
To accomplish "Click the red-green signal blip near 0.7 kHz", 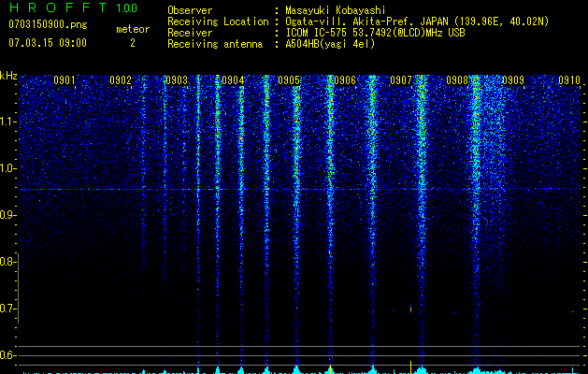I will (x=411, y=309).
